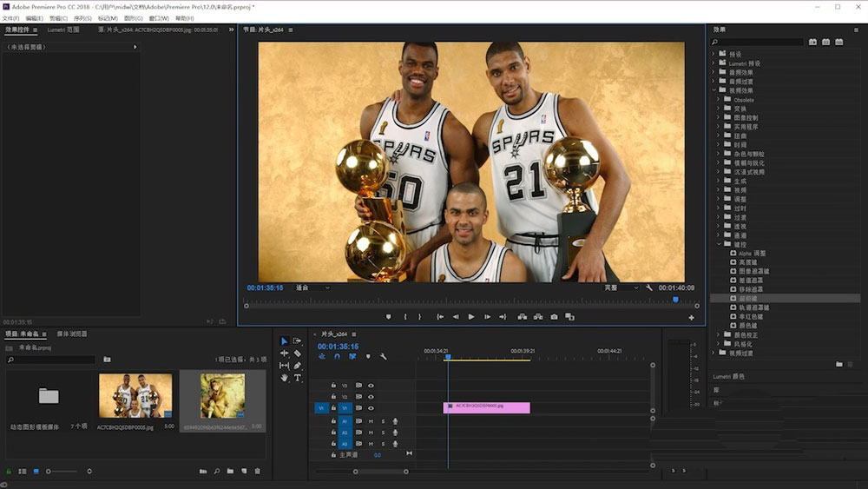Open playback resolution dropdown showing 完整
Image resolution: width=868 pixels, height=489 pixels.
pos(621,287)
